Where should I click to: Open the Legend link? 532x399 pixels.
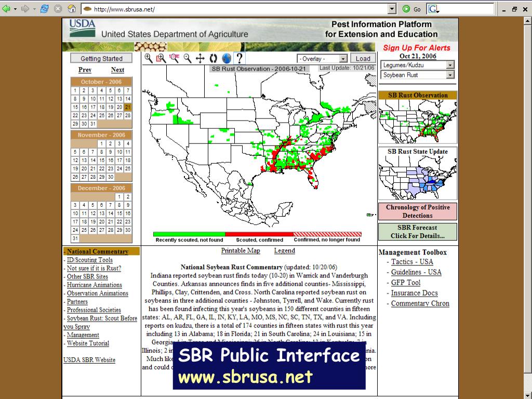click(x=284, y=250)
